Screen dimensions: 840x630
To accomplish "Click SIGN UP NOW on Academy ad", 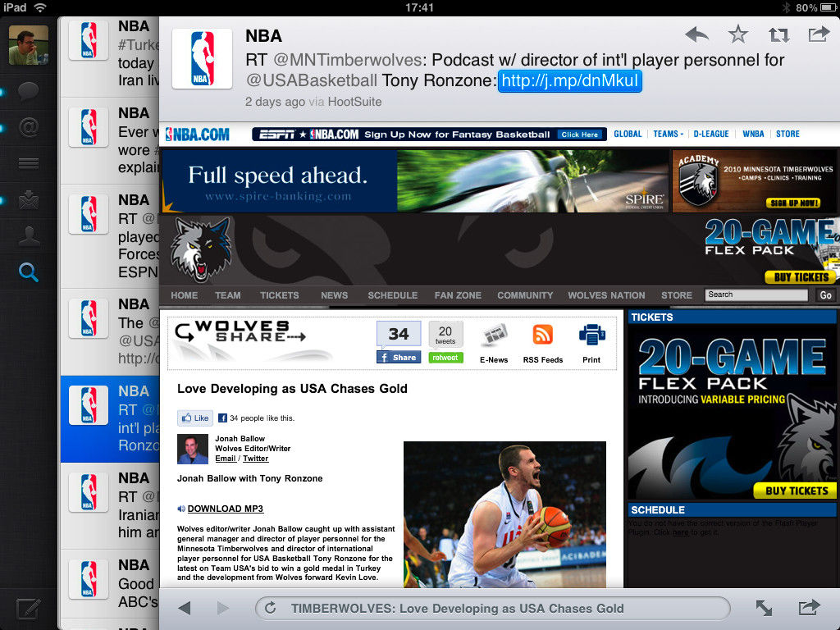I will click(x=793, y=203).
